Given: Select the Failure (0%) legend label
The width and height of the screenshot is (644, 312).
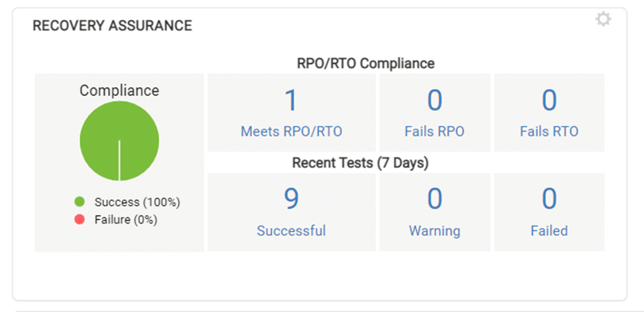Looking at the screenshot, I should click(126, 220).
